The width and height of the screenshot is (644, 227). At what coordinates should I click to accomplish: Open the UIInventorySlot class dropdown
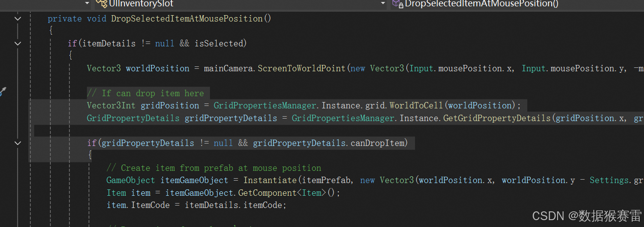coord(239,3)
